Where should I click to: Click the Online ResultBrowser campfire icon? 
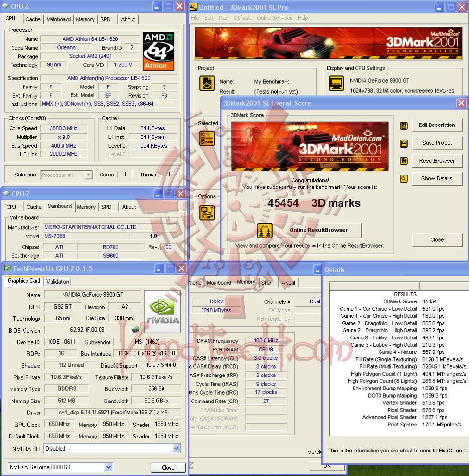click(x=265, y=230)
